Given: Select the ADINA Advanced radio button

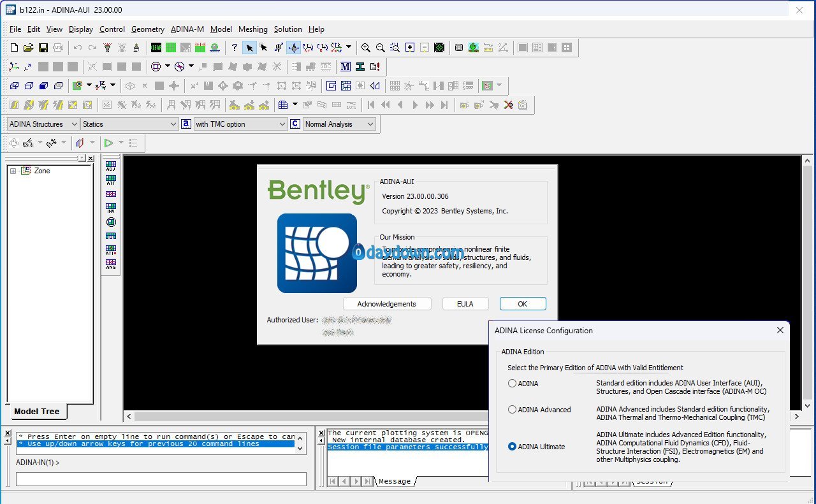Looking at the screenshot, I should pos(512,410).
